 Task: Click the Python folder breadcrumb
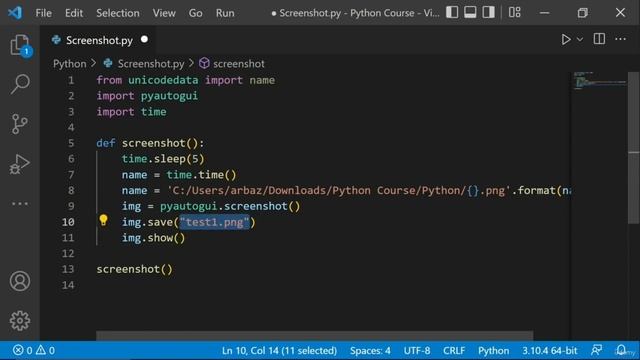tap(70, 64)
